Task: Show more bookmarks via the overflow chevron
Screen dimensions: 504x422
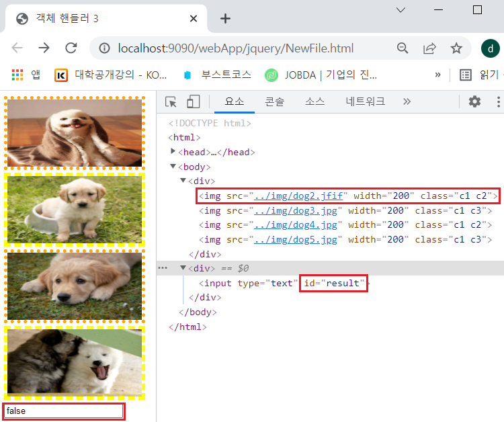Action: pos(437,75)
